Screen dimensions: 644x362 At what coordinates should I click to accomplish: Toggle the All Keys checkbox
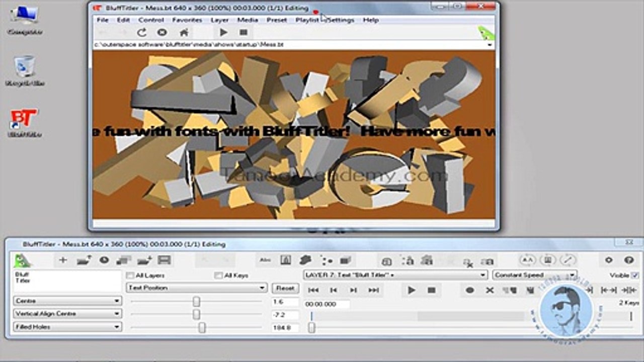tap(218, 276)
